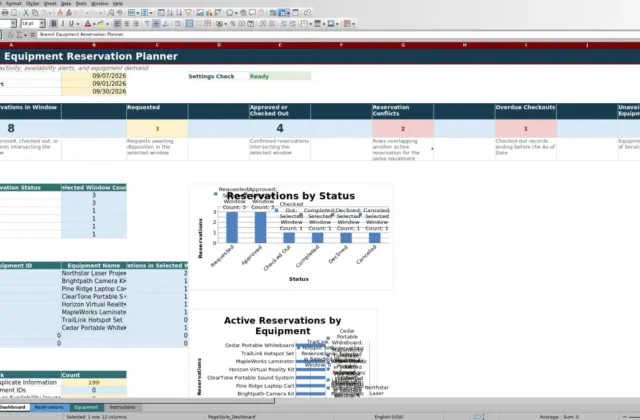Screen dimensions: 640x420
Task: Click the background highlight color swatch
Action: click(x=100, y=24)
